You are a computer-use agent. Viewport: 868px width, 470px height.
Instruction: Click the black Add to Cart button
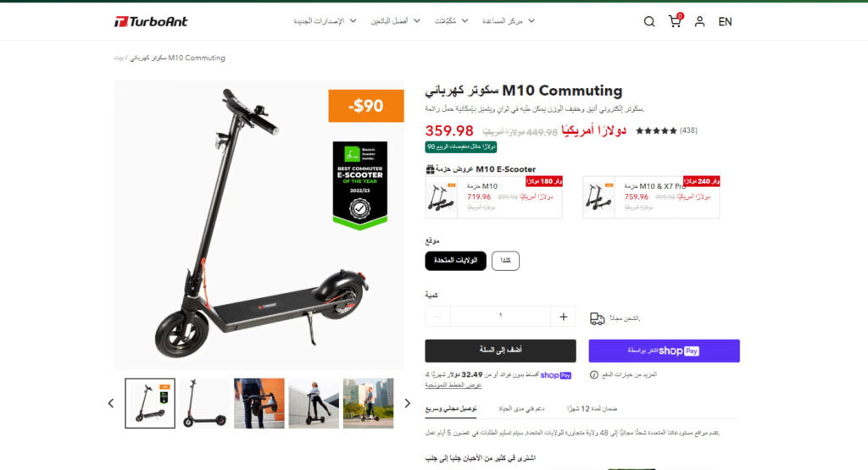pos(500,351)
